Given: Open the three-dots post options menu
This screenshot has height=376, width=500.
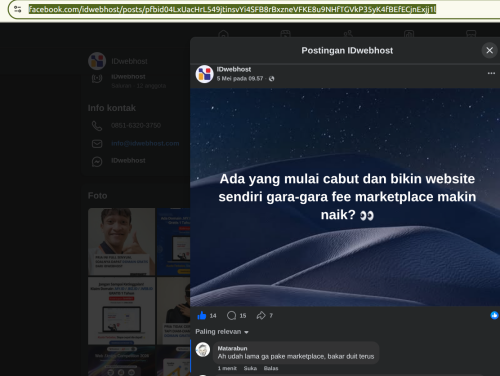Looking at the screenshot, I should (x=491, y=73).
